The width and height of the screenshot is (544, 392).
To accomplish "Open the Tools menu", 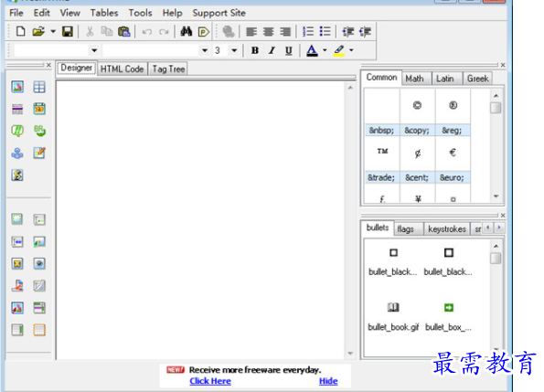I will coord(140,13).
